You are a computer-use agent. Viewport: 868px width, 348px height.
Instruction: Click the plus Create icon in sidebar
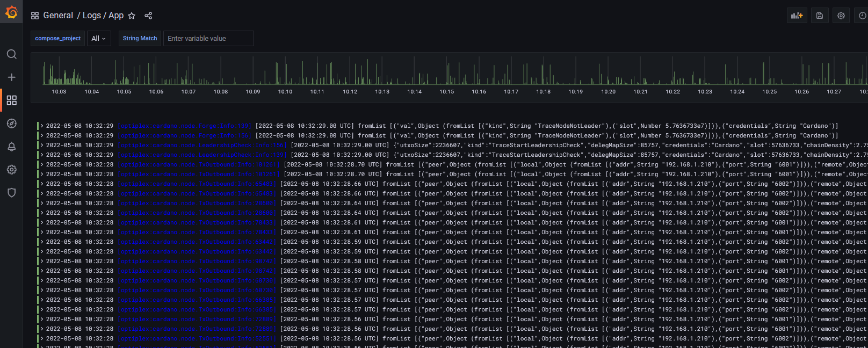(11, 77)
